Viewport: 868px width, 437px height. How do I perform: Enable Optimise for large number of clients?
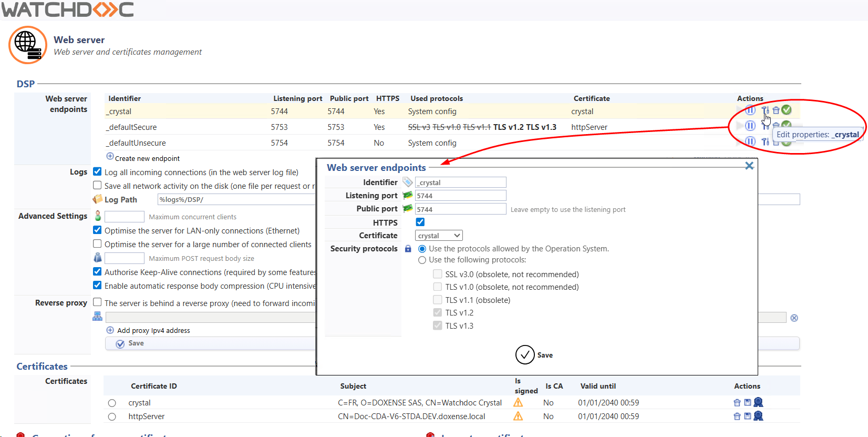pyautogui.click(x=97, y=243)
